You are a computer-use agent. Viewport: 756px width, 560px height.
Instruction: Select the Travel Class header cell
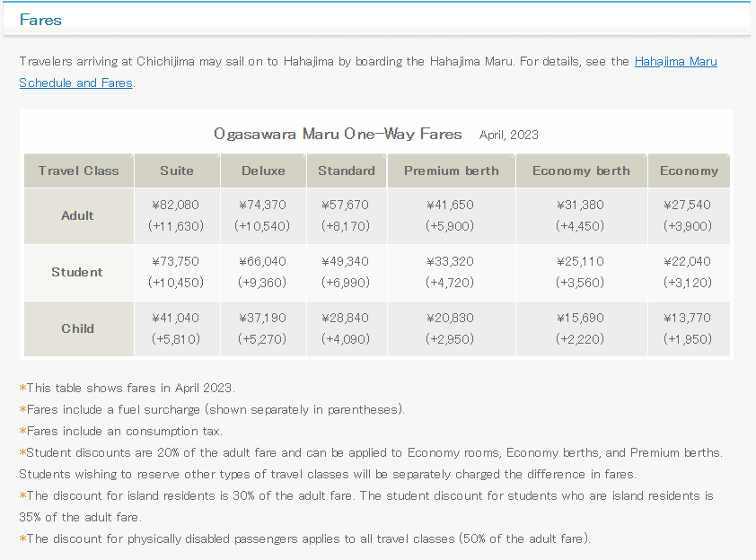pos(78,171)
